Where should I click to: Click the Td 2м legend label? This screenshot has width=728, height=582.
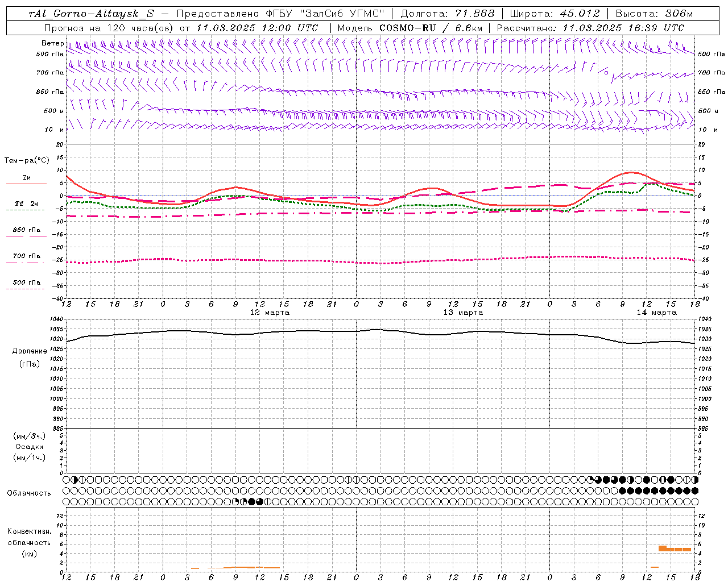(27, 203)
